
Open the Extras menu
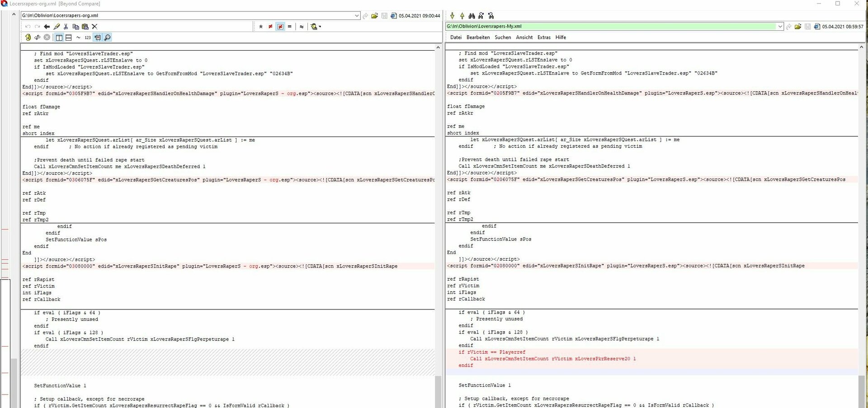[x=544, y=38]
